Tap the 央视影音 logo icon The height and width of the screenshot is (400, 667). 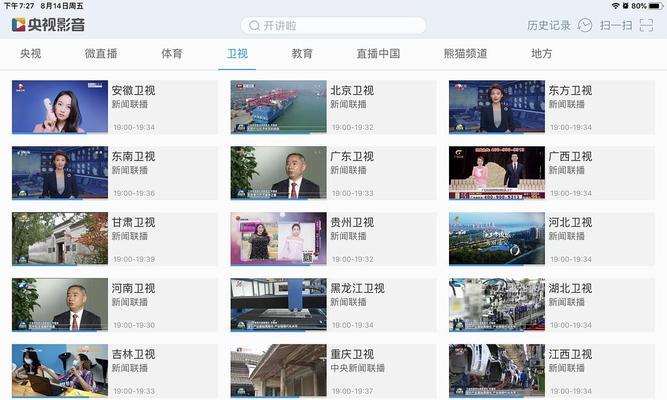(x=18, y=25)
